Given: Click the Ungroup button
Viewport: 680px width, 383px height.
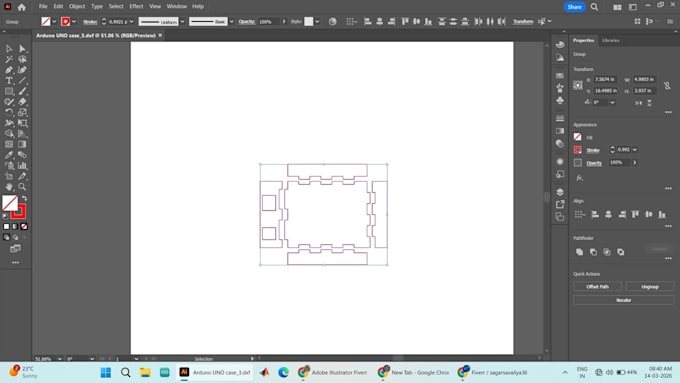Looking at the screenshot, I should (650, 287).
